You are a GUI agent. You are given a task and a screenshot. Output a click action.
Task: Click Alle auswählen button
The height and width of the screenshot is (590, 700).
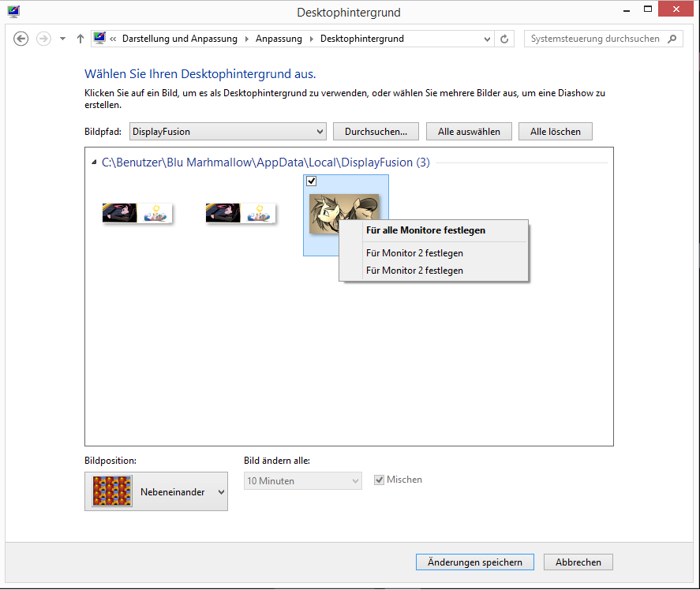click(x=469, y=132)
